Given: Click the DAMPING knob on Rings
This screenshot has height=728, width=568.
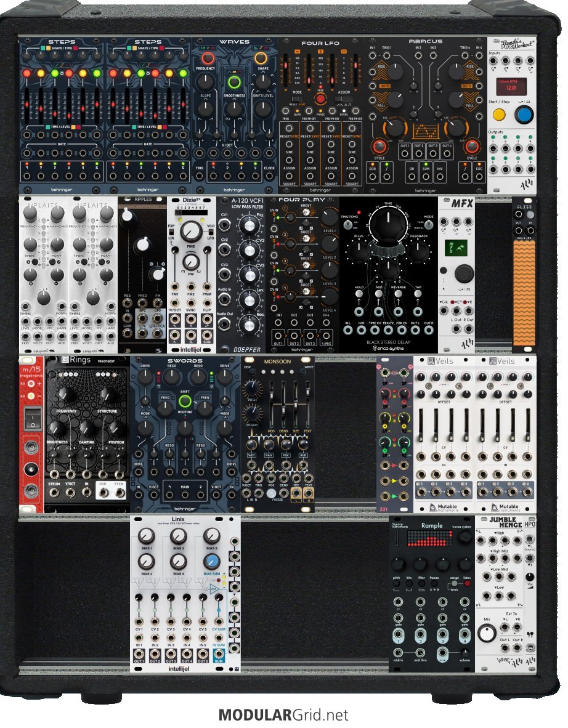Looking at the screenshot, I should coord(86,428).
